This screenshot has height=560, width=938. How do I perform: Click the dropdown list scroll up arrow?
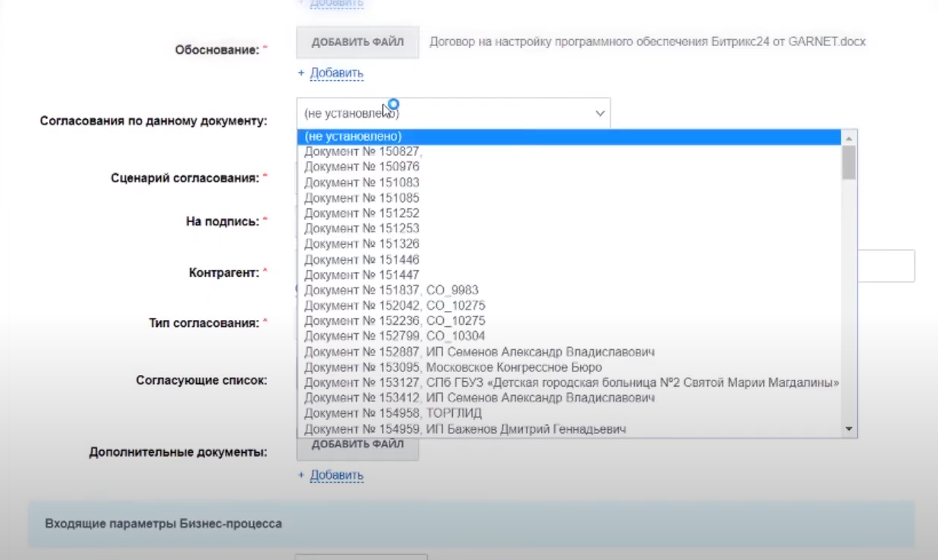pyautogui.click(x=849, y=138)
